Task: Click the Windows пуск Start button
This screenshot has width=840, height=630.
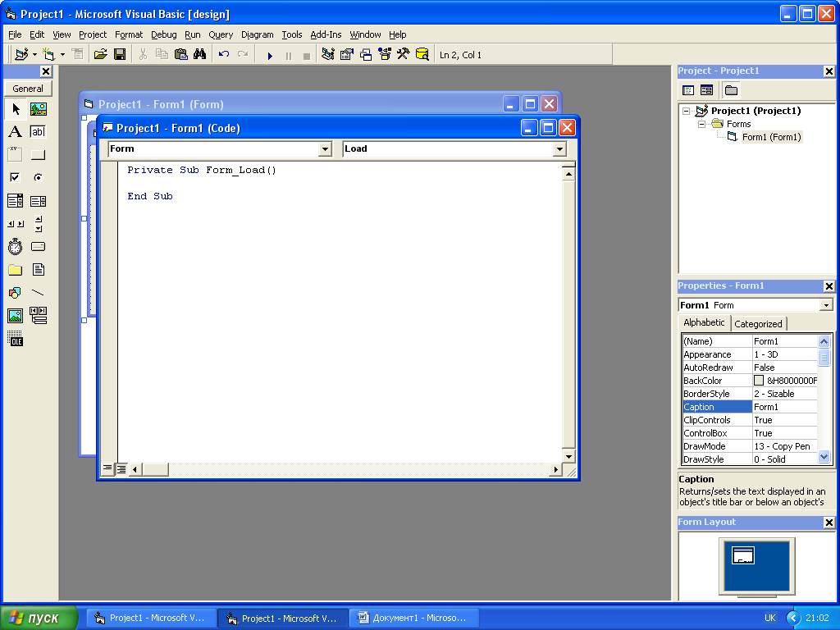Action: point(39,618)
